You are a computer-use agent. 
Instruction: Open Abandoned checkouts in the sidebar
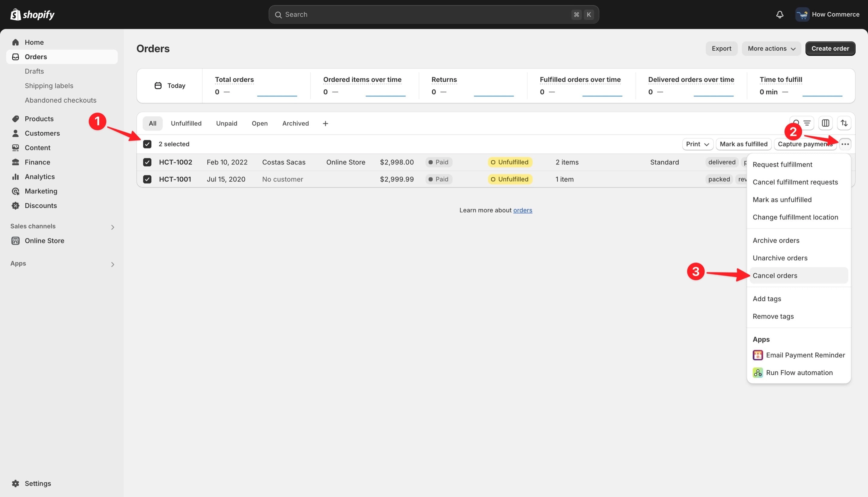coord(60,100)
